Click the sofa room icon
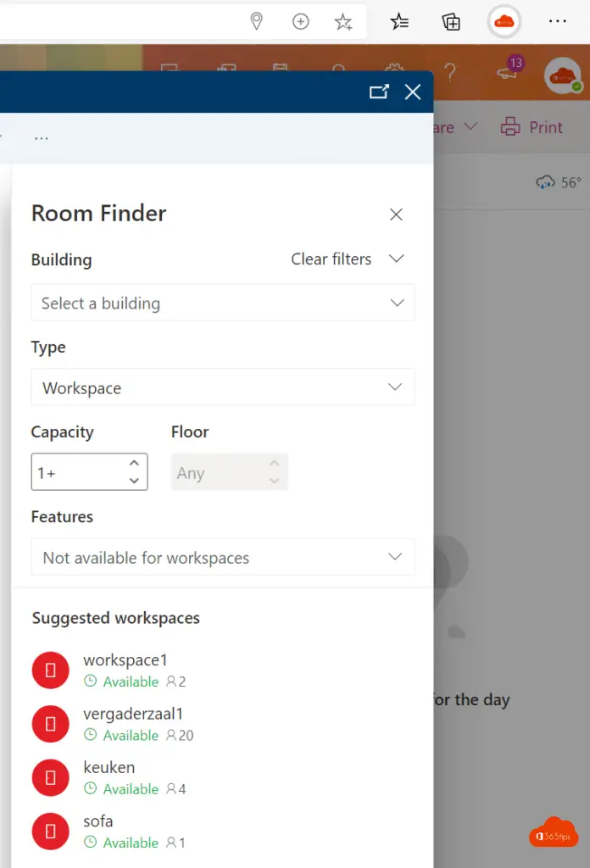 pos(50,831)
